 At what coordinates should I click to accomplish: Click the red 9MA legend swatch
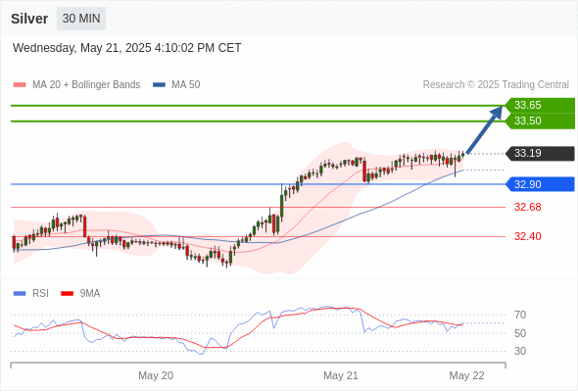point(67,294)
